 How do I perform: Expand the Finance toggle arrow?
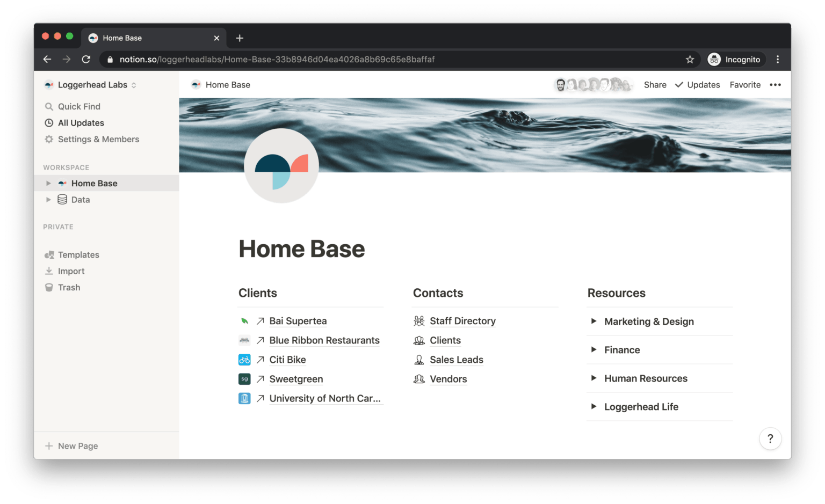click(x=594, y=350)
